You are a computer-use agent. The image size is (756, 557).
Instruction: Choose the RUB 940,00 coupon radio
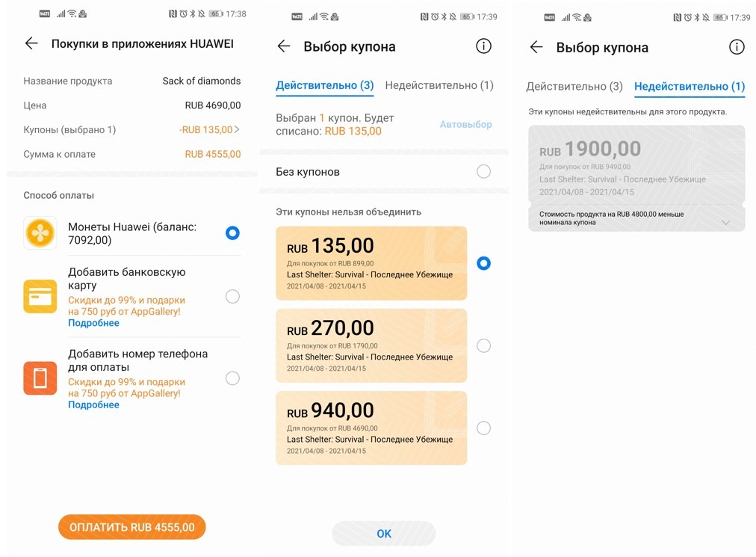pyautogui.click(x=483, y=428)
